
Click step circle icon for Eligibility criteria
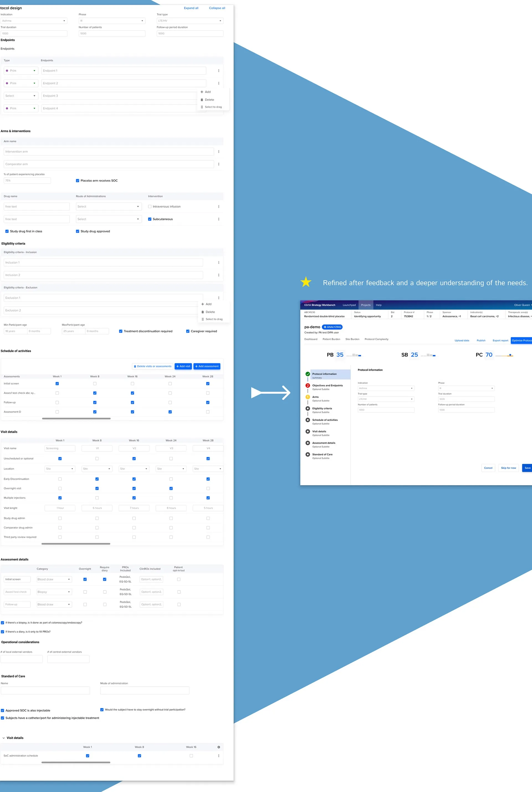click(x=308, y=408)
